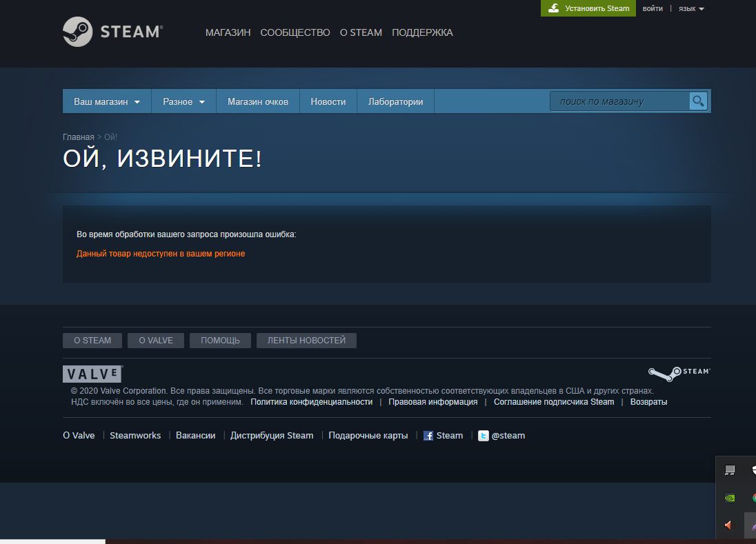This screenshot has width=756, height=544.
Task: Click the Установить Steam button
Action: (588, 8)
